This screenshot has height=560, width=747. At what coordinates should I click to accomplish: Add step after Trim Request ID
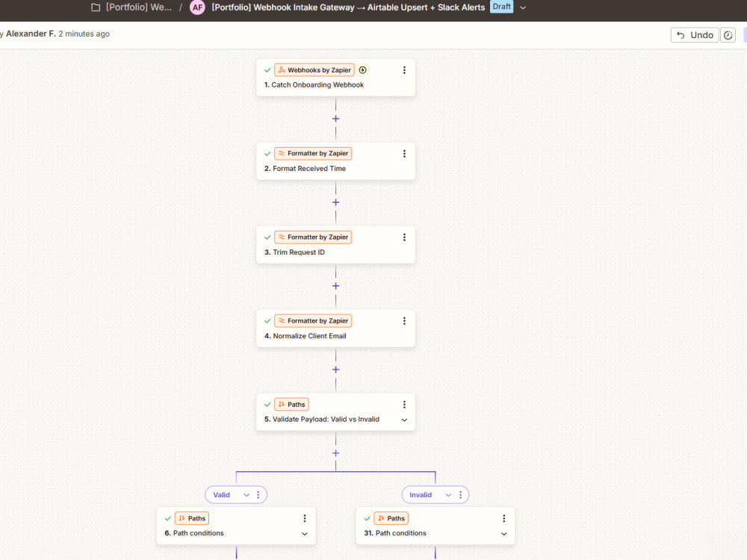(x=336, y=286)
